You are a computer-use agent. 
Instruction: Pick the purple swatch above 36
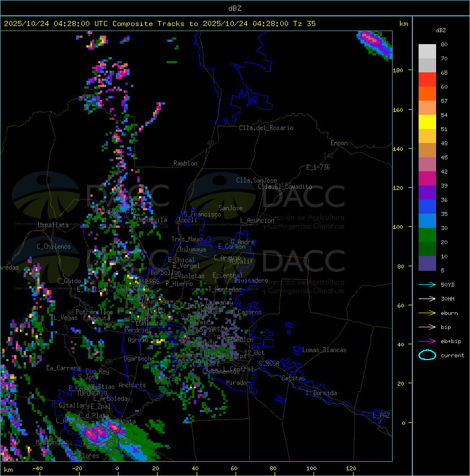point(427,192)
